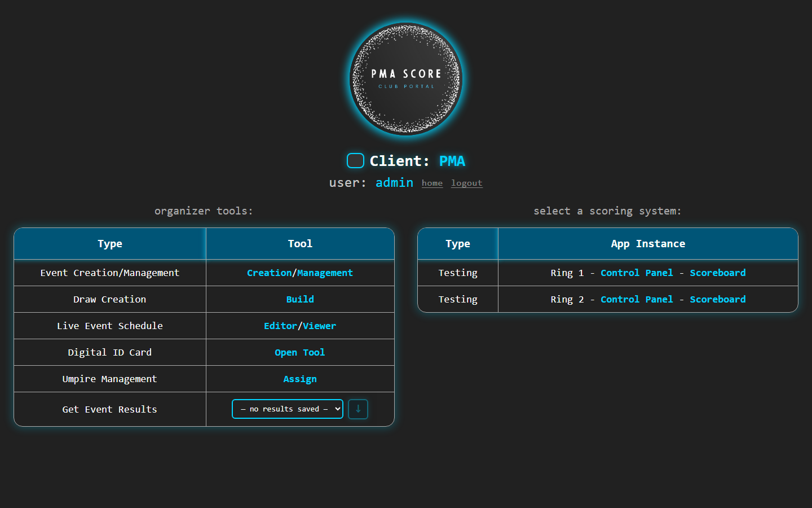
Task: Click the 'Tool' column header
Action: (300, 244)
